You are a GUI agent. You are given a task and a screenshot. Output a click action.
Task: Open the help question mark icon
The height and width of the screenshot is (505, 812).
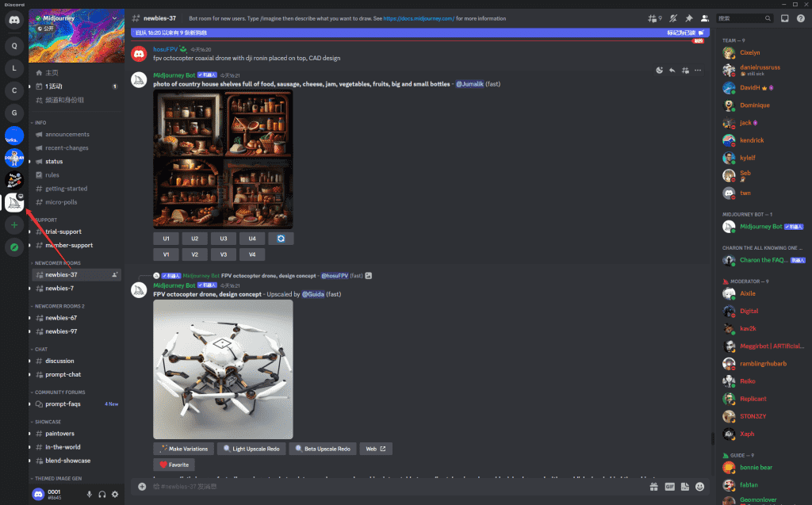click(x=800, y=17)
